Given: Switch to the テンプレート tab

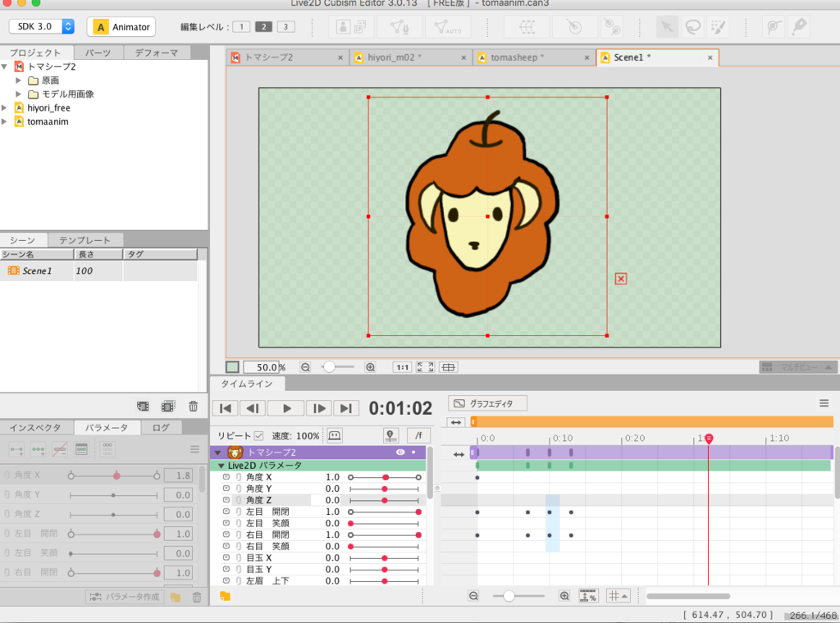Looking at the screenshot, I should pos(84,240).
